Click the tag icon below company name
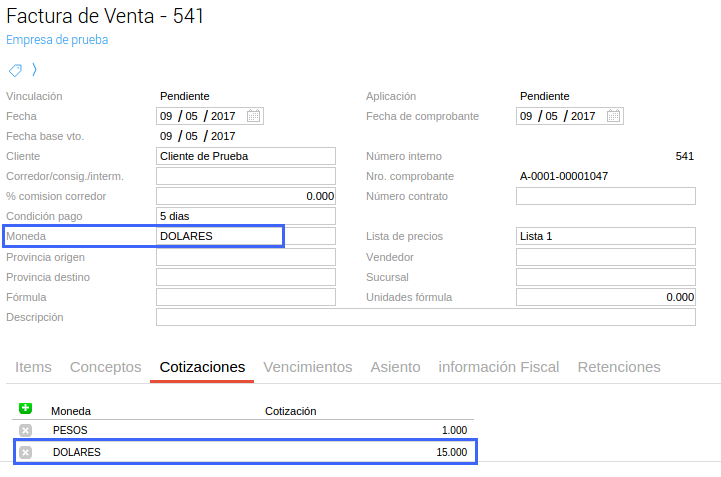This screenshot has height=477, width=721. pos(15,70)
